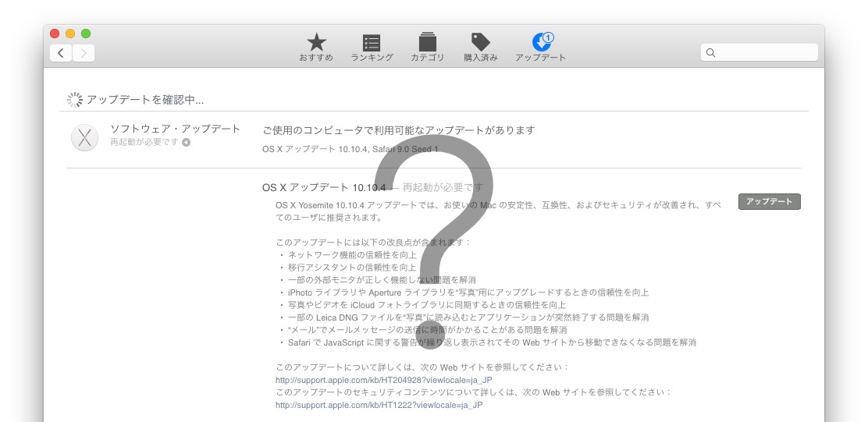Click the アップデートを確認中... status text
Viewport: 868px width, 422px height.
pos(145,100)
